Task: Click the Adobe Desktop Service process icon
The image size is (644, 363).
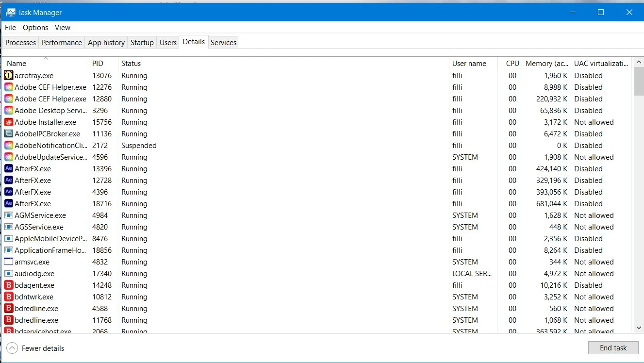Action: pyautogui.click(x=8, y=110)
